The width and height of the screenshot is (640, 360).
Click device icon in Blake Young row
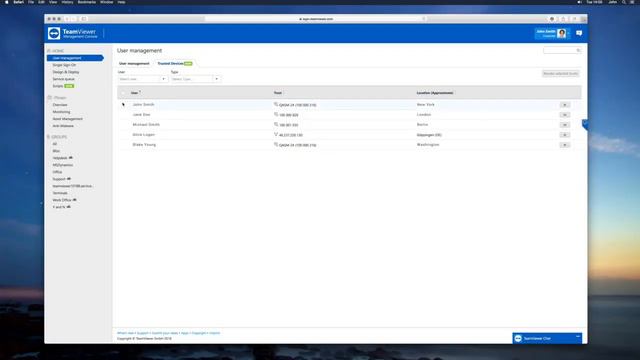point(276,144)
